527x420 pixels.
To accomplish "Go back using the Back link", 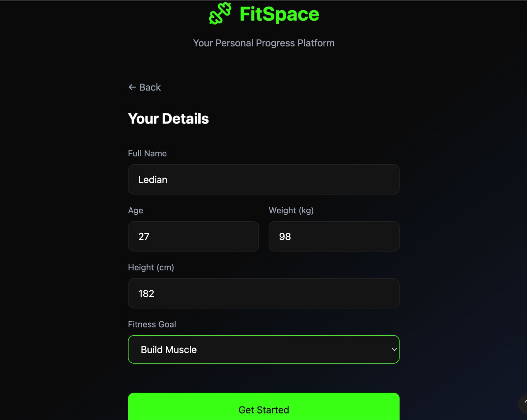I will coord(150,87).
